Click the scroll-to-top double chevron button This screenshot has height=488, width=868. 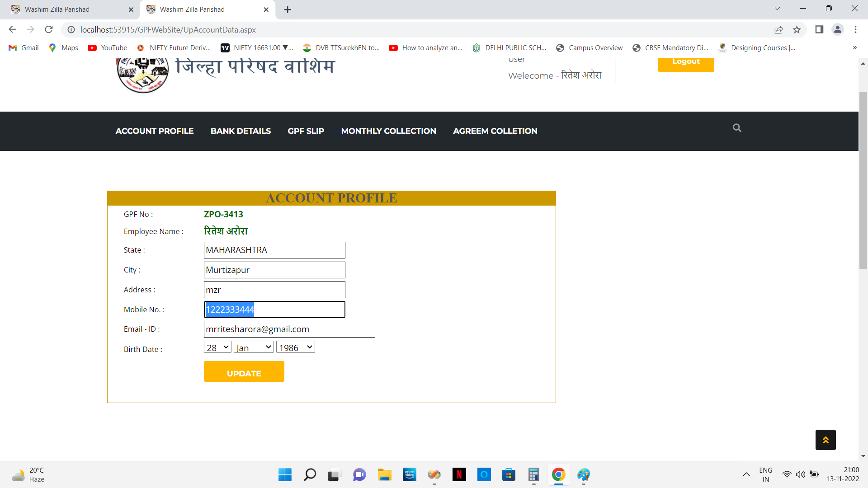[x=826, y=440]
